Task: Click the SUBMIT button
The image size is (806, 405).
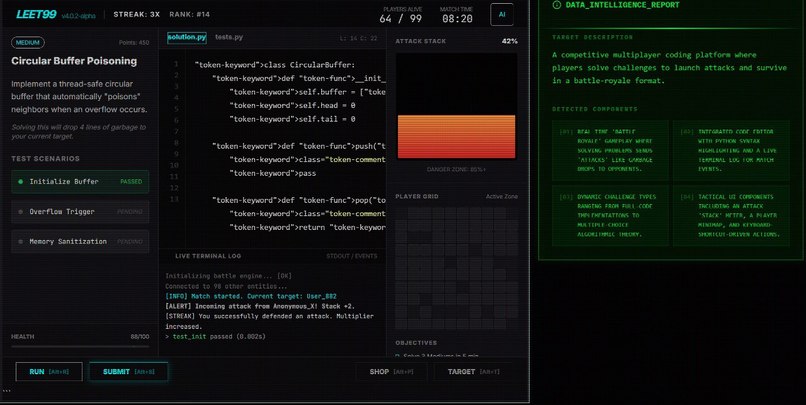Action: 129,372
